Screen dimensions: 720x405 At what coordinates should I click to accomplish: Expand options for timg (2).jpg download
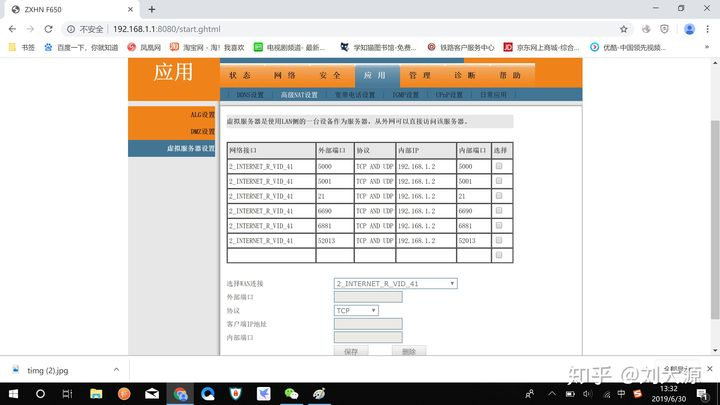[x=116, y=370]
